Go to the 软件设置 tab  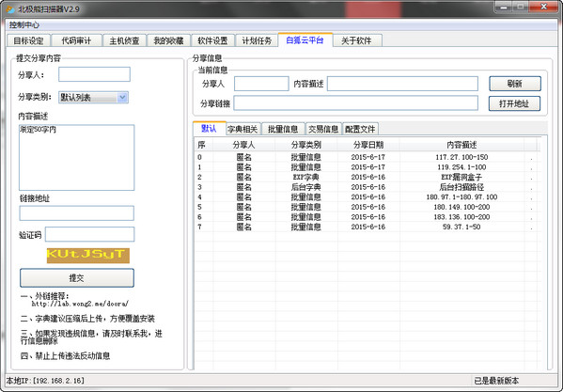(212, 40)
